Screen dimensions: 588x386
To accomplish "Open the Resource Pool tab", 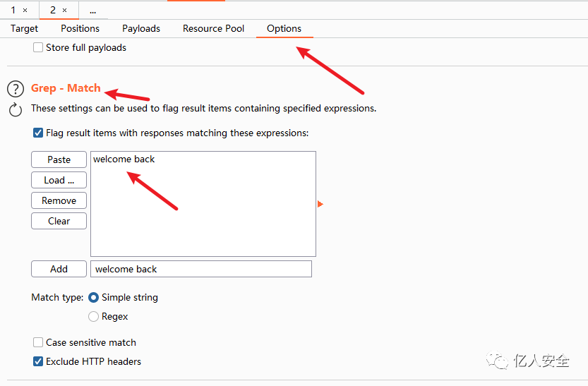I will (213, 28).
